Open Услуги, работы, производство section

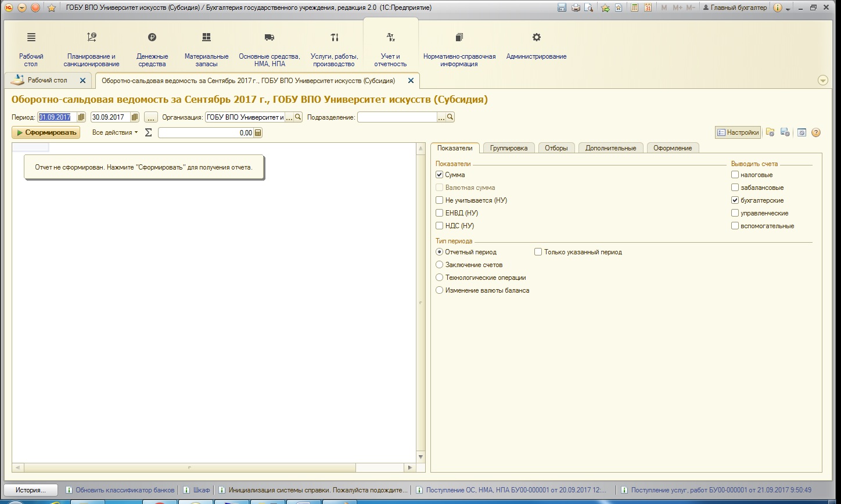(x=335, y=49)
